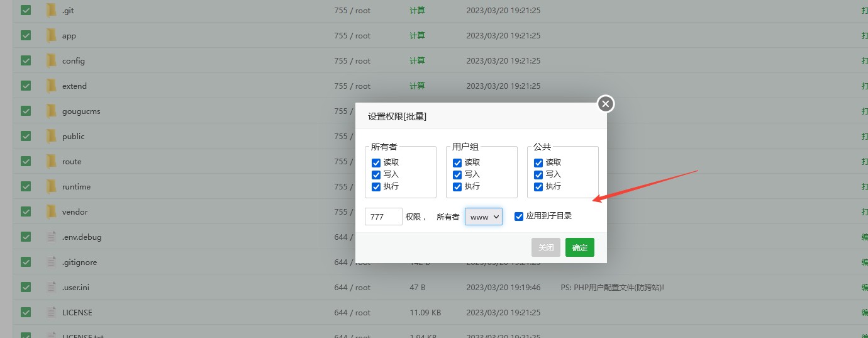Click the LICENSE file name
Image resolution: width=868 pixels, height=338 pixels.
point(77,313)
